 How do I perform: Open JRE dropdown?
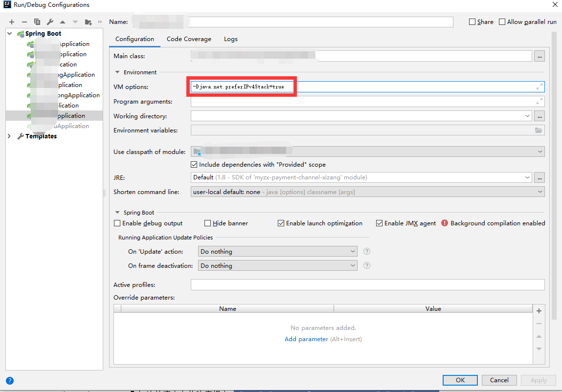527,177
